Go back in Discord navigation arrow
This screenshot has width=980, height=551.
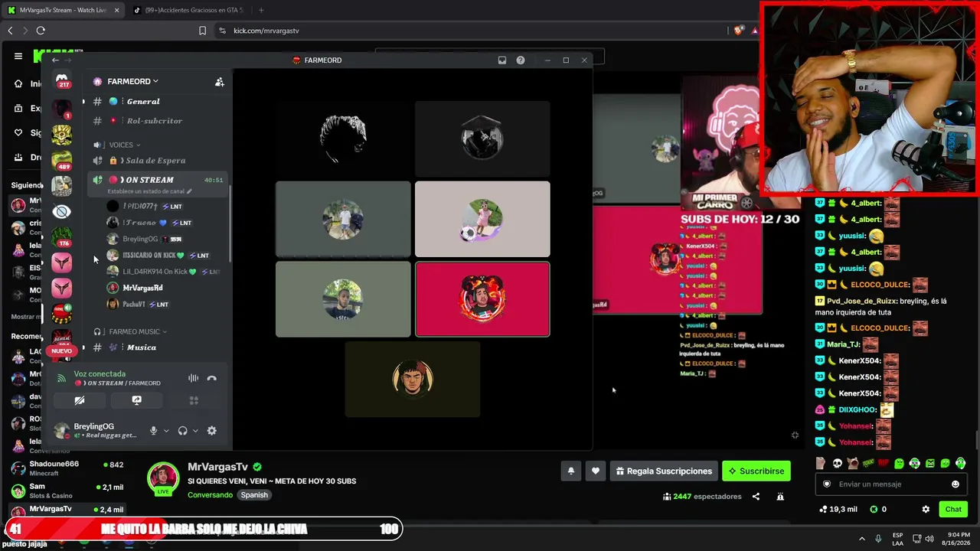click(x=55, y=60)
